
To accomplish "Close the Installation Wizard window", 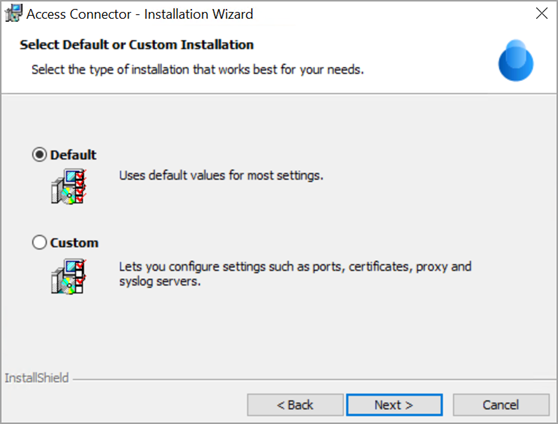I will pyautogui.click(x=542, y=14).
